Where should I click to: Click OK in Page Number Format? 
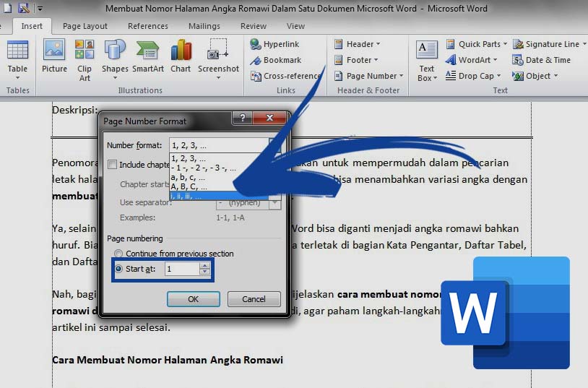click(194, 299)
